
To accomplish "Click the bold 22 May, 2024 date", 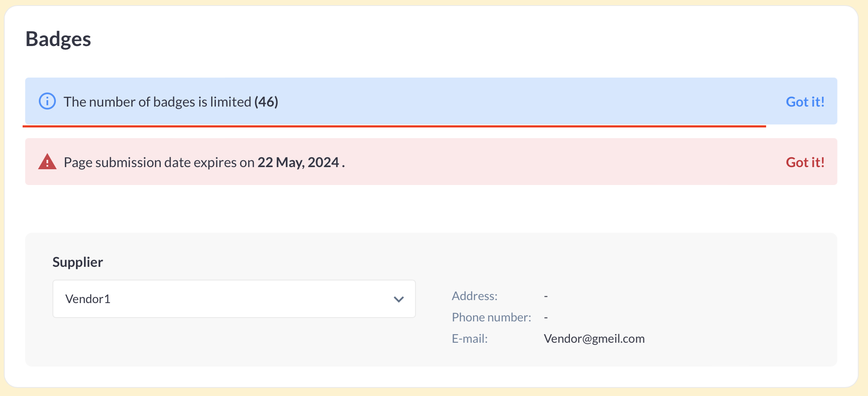I will (x=298, y=162).
